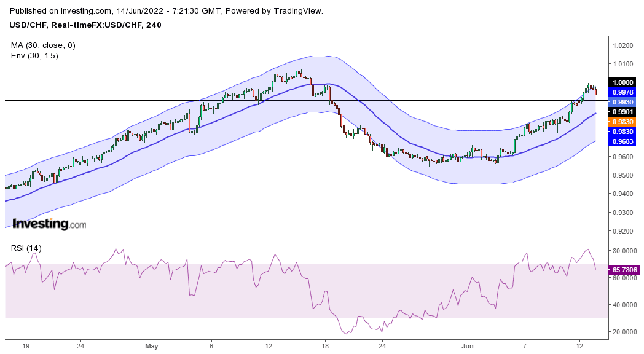Click the 0.9200 price axis tick
Screen dimensions: 644x354
click(622, 231)
